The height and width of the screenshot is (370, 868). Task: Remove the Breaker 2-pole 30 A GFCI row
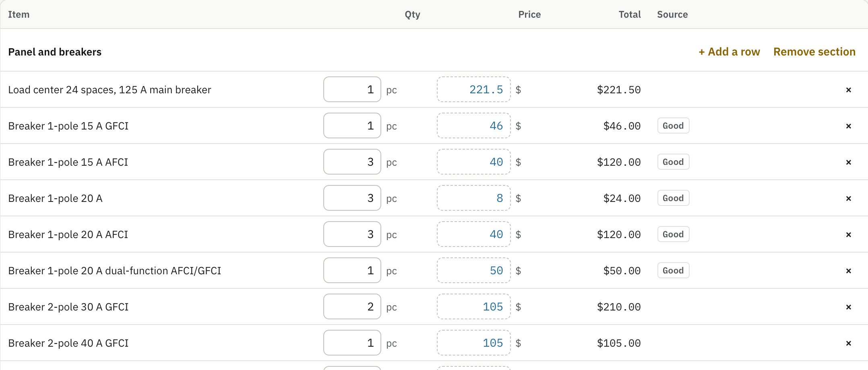pyautogui.click(x=848, y=307)
